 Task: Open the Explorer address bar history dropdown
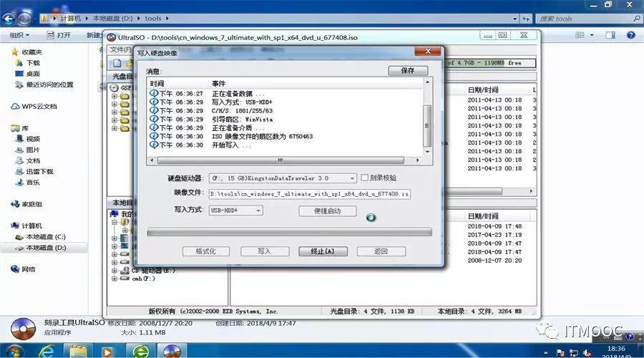515,19
